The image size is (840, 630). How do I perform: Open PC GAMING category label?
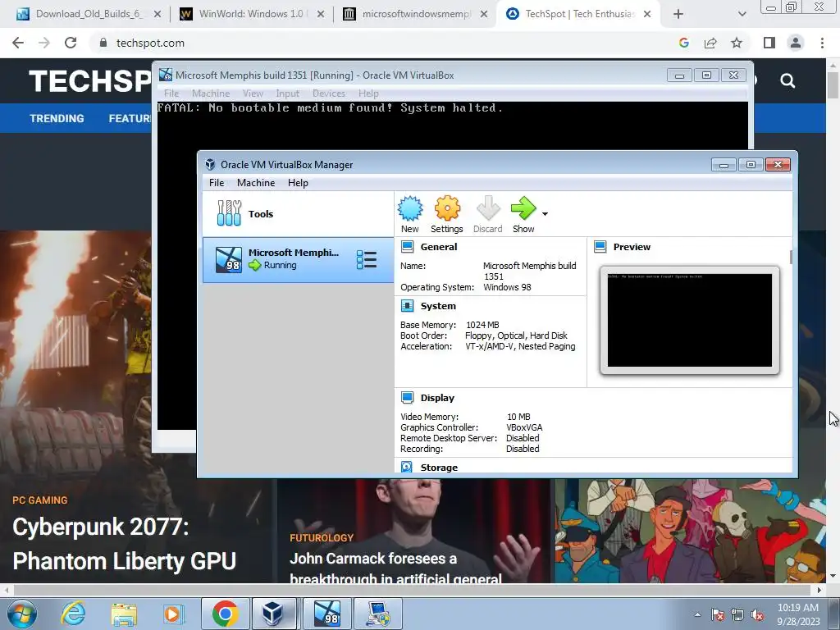coord(40,500)
